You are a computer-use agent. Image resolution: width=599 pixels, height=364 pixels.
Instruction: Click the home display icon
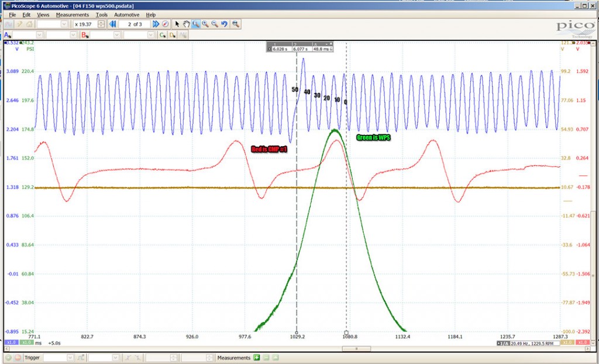pyautogui.click(x=29, y=24)
